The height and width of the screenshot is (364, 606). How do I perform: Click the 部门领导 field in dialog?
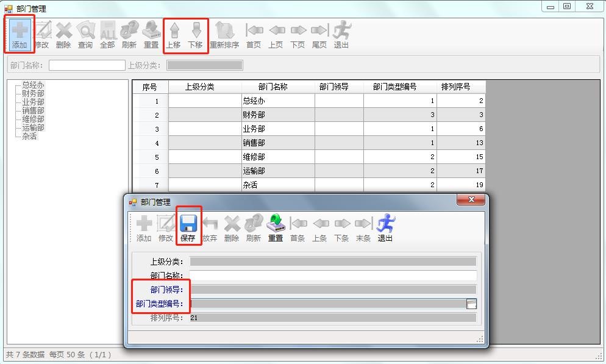click(x=333, y=290)
